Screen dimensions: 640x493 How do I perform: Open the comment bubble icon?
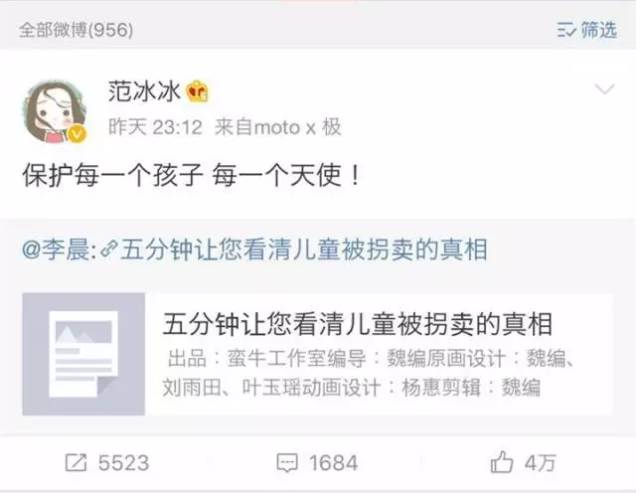[287, 463]
